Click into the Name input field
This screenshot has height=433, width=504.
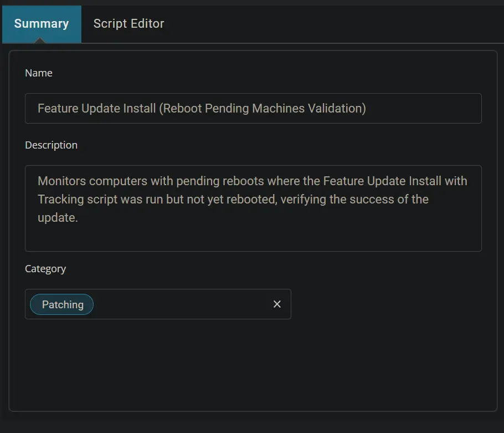point(253,109)
